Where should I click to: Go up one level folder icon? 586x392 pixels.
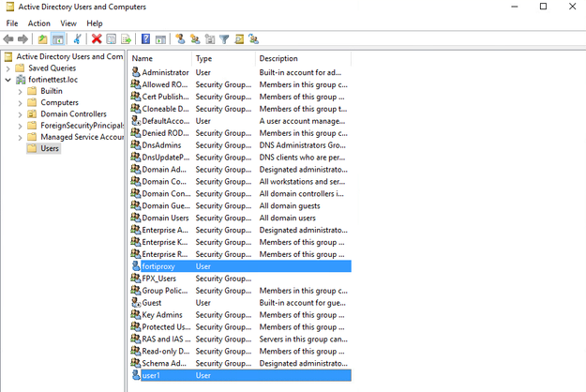[42, 38]
